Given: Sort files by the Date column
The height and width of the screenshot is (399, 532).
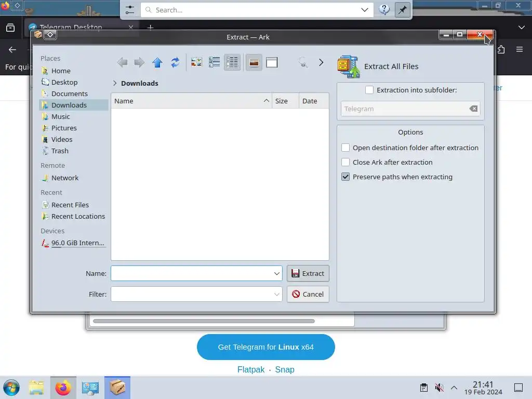Looking at the screenshot, I should (x=314, y=101).
